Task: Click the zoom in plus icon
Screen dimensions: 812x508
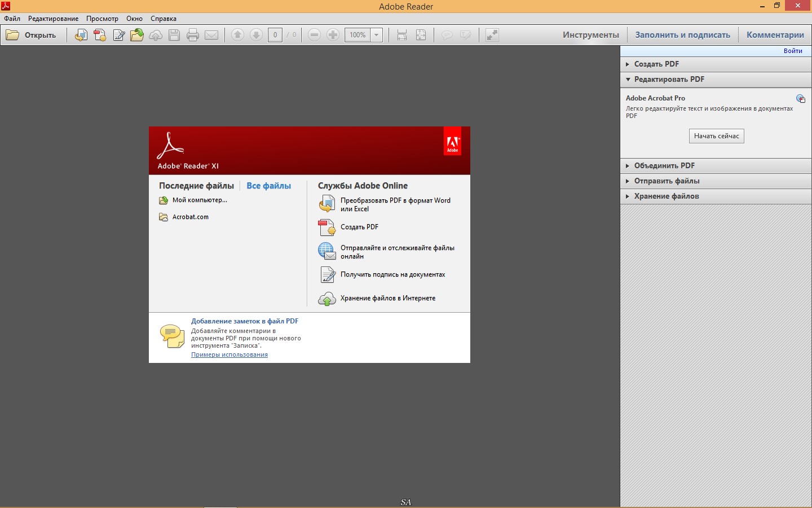Action: tap(333, 35)
